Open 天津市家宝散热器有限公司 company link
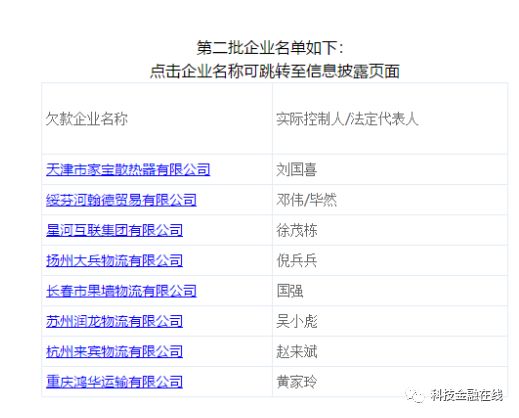The height and width of the screenshot is (418, 519). click(x=128, y=169)
